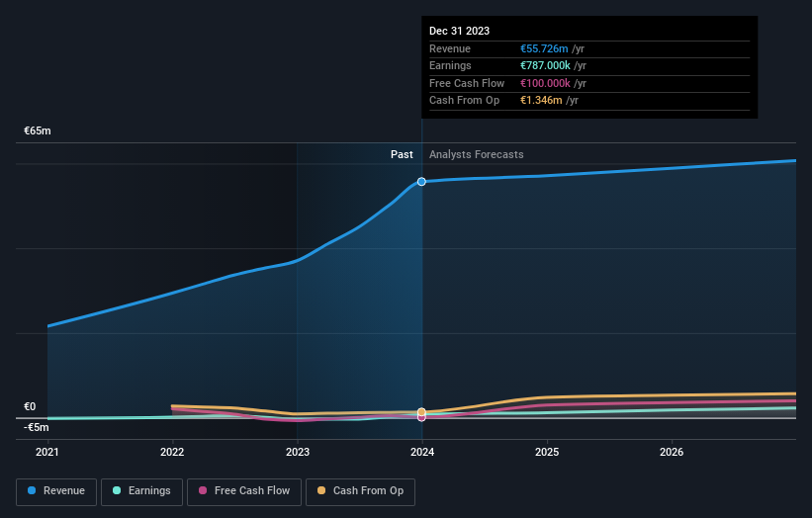
Task: Click the Cash From Op tooltip label
Action: tap(465, 101)
